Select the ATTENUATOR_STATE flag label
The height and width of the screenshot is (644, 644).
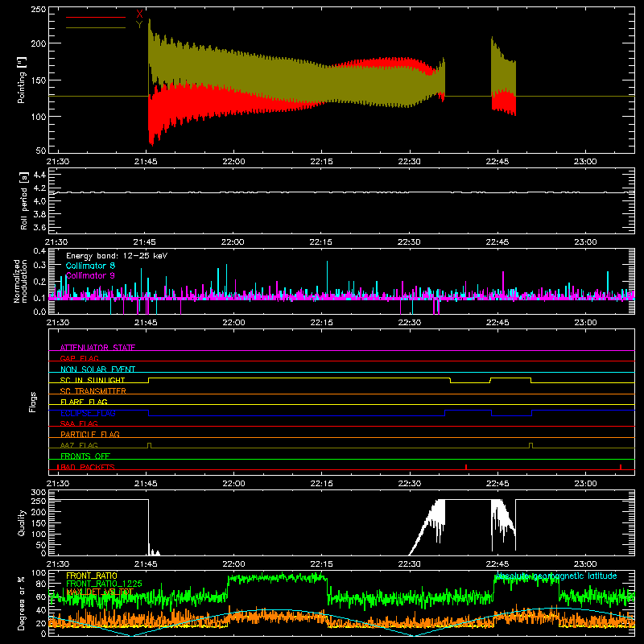(x=97, y=348)
